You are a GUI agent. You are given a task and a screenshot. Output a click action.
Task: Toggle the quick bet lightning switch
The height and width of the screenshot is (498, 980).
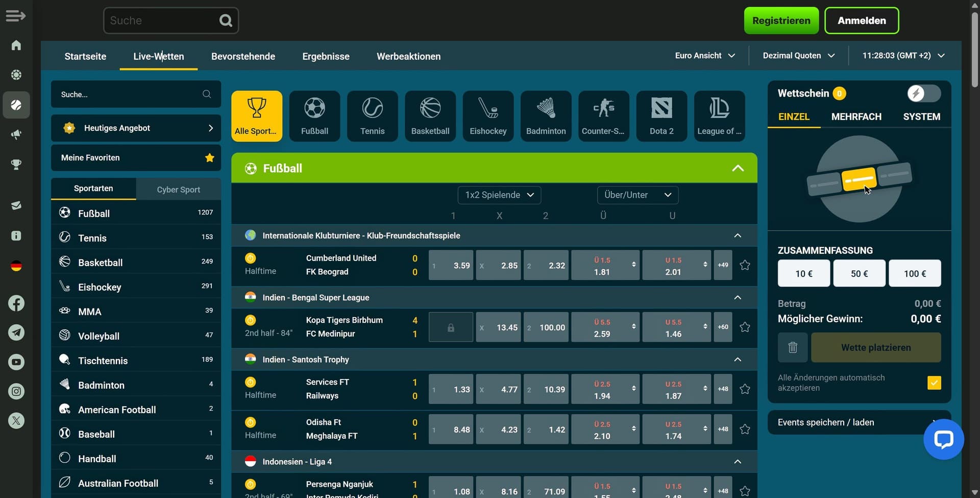(923, 93)
